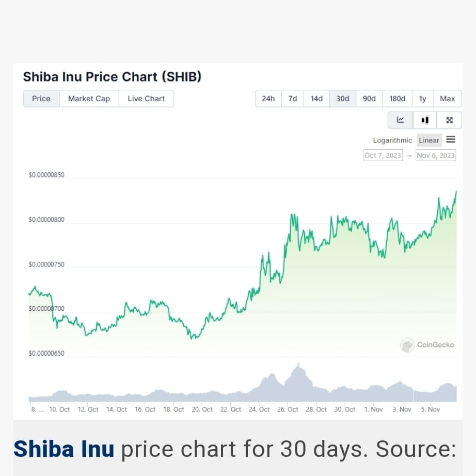Select the Price tab

[41, 99]
